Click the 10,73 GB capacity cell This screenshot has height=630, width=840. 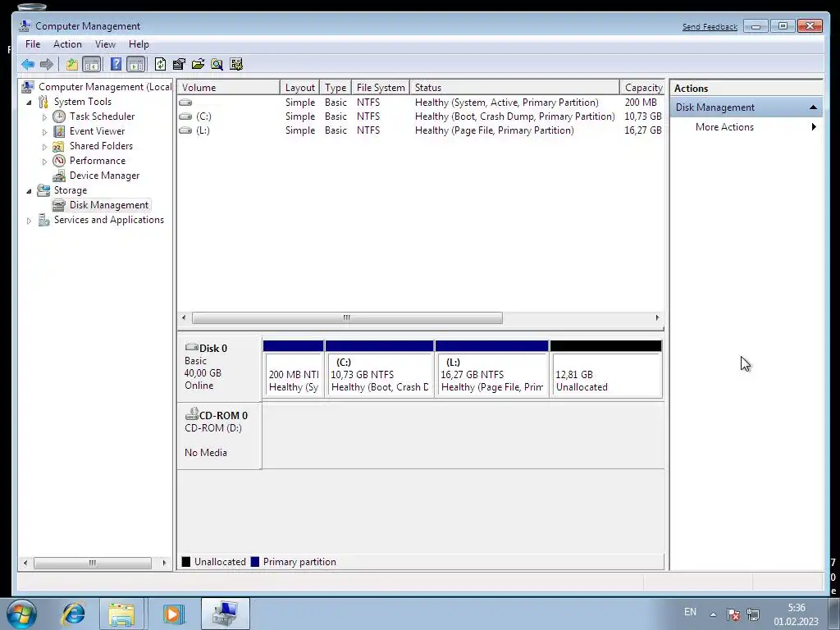coord(643,116)
